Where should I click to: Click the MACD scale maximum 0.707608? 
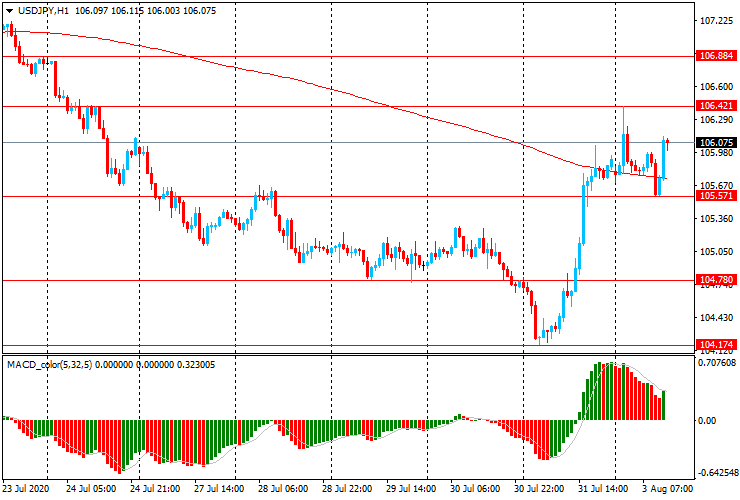coord(717,363)
